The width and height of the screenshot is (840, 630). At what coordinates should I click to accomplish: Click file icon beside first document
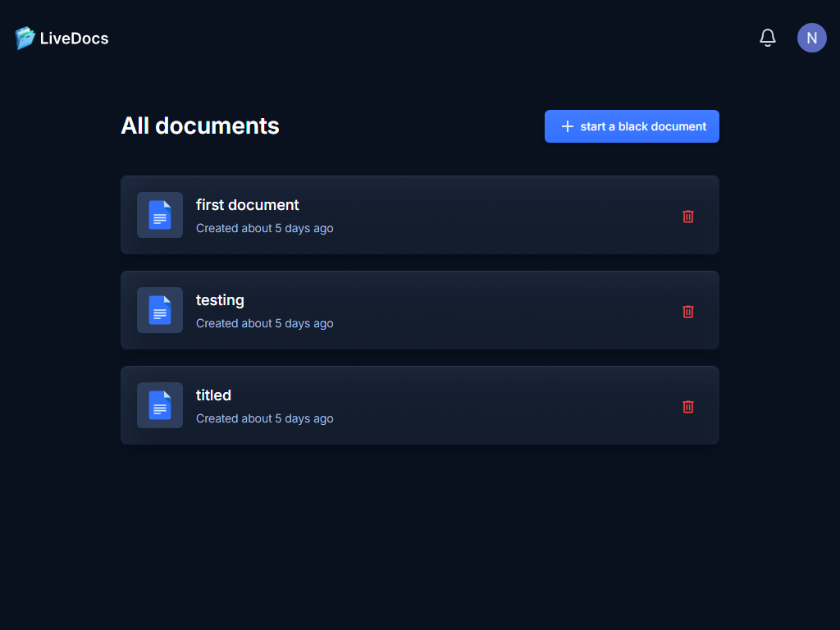160,215
